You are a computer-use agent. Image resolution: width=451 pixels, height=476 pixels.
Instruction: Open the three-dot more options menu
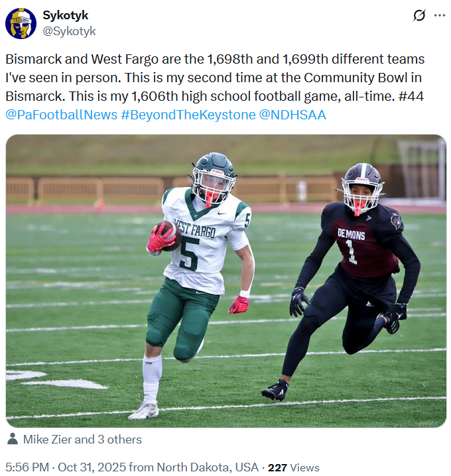(x=440, y=15)
